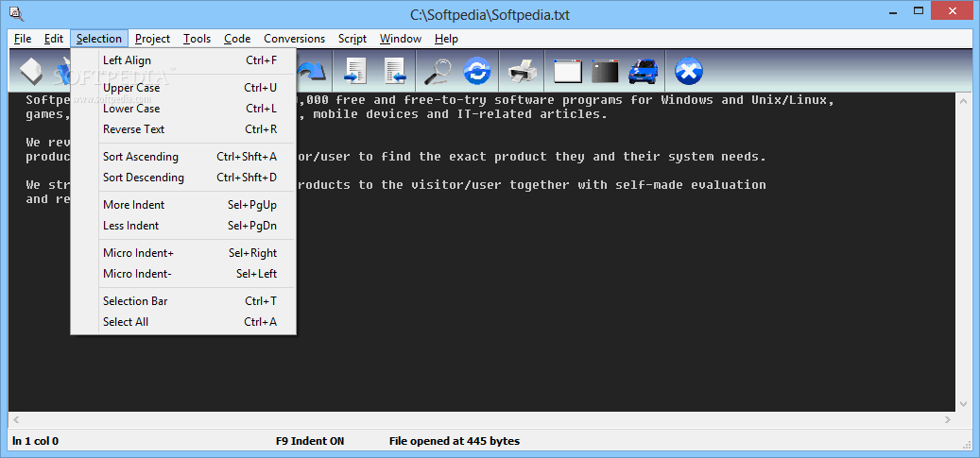Click the word 'evaluation' in the editor text
This screenshot has height=458, width=980.
[728, 185]
